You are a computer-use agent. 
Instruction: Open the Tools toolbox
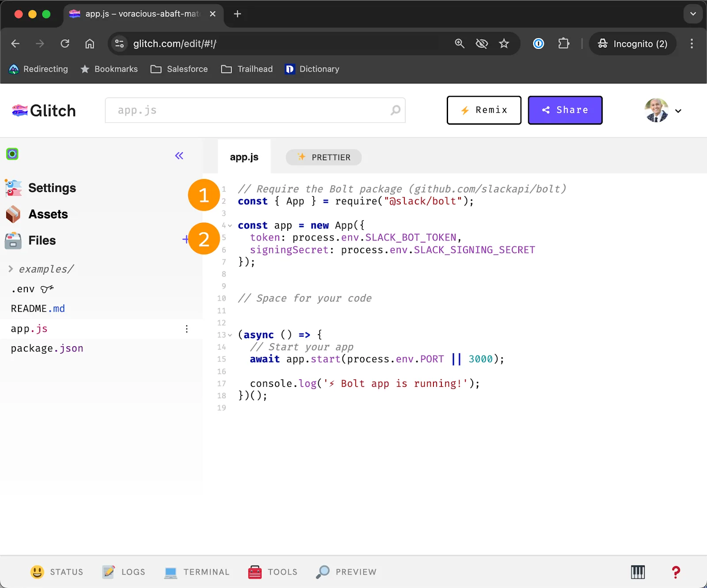tap(272, 572)
